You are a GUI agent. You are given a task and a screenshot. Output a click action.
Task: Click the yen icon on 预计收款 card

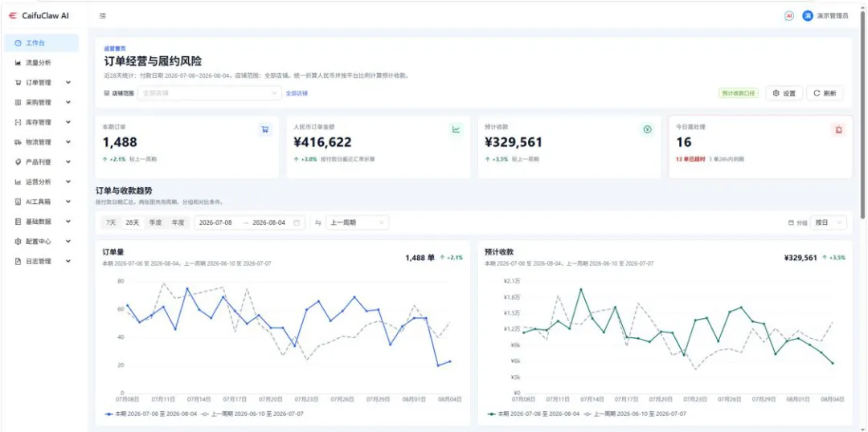pyautogui.click(x=647, y=129)
